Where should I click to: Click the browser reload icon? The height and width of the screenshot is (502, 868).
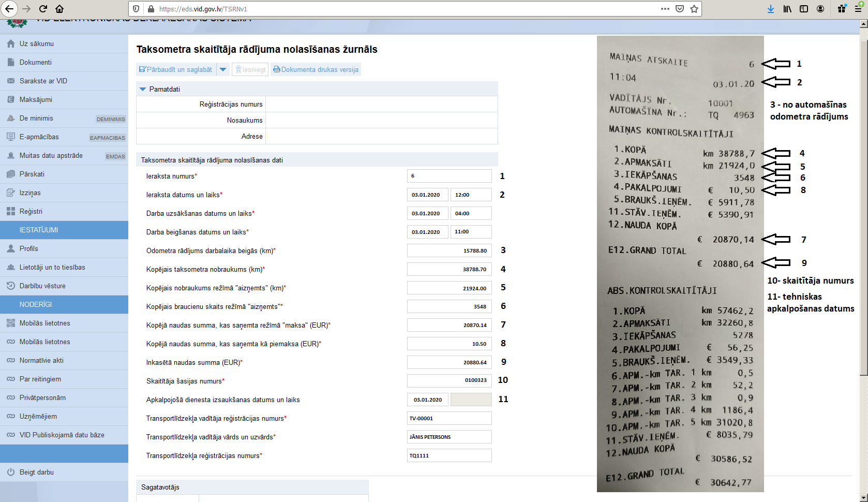tap(43, 9)
